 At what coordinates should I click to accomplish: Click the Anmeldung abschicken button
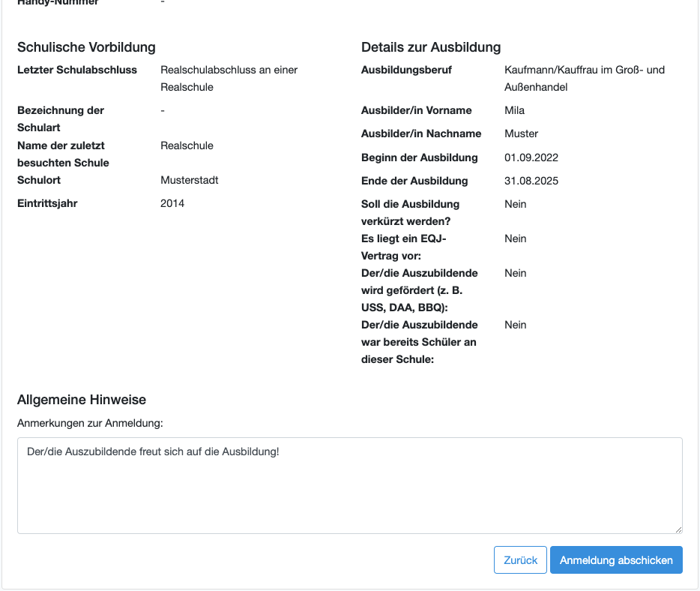tap(615, 560)
